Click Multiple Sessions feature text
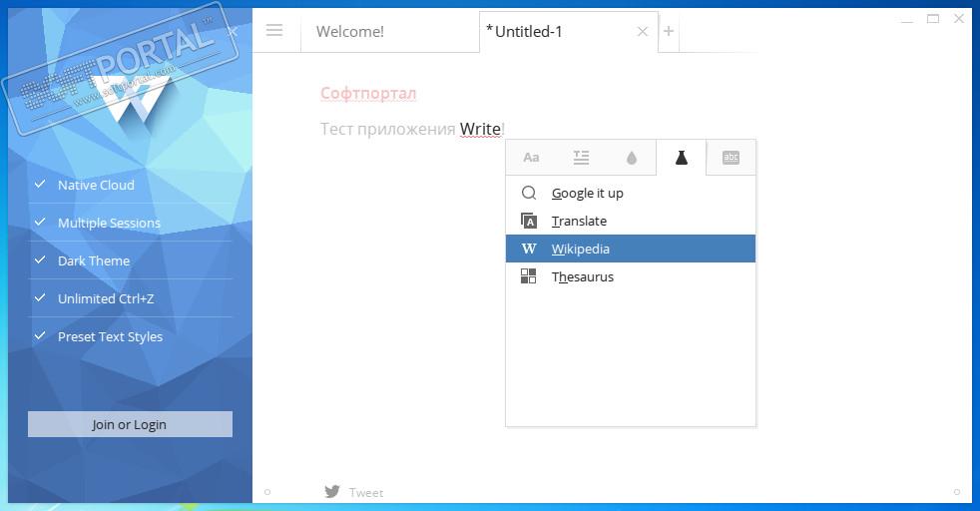Image resolution: width=980 pixels, height=511 pixels. pos(110,223)
